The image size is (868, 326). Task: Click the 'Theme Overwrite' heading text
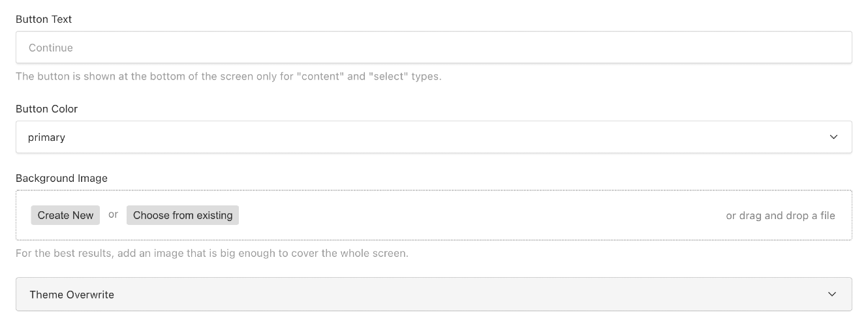[72, 295]
